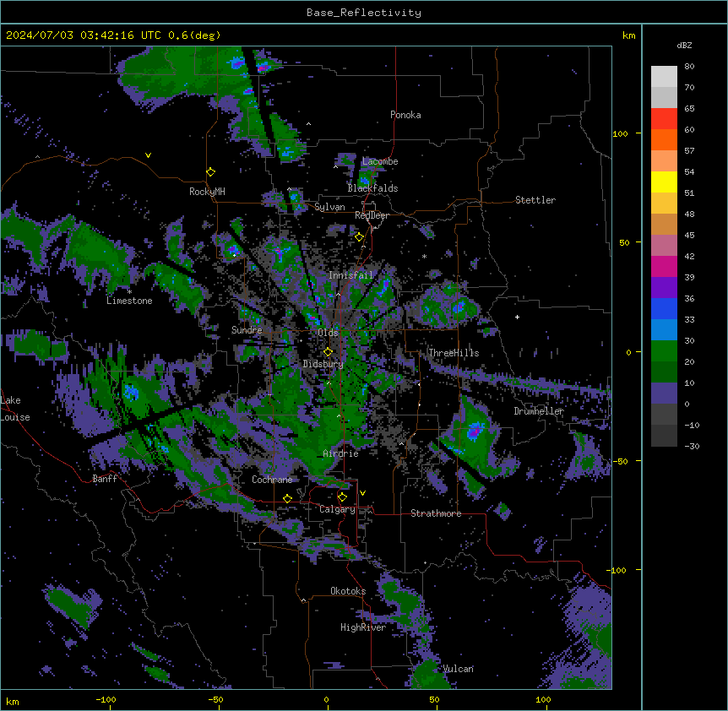
Task: Click the Cochrane city label
Action: click(272, 480)
